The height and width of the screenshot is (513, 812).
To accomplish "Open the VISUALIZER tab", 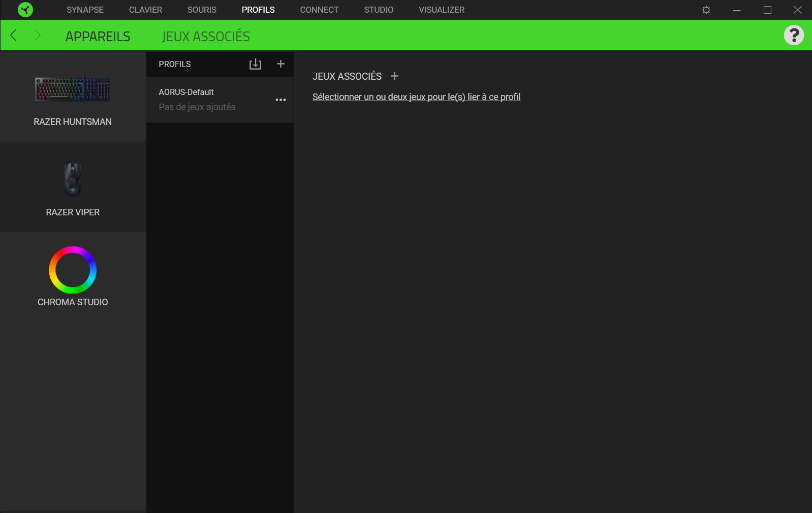I will click(442, 10).
